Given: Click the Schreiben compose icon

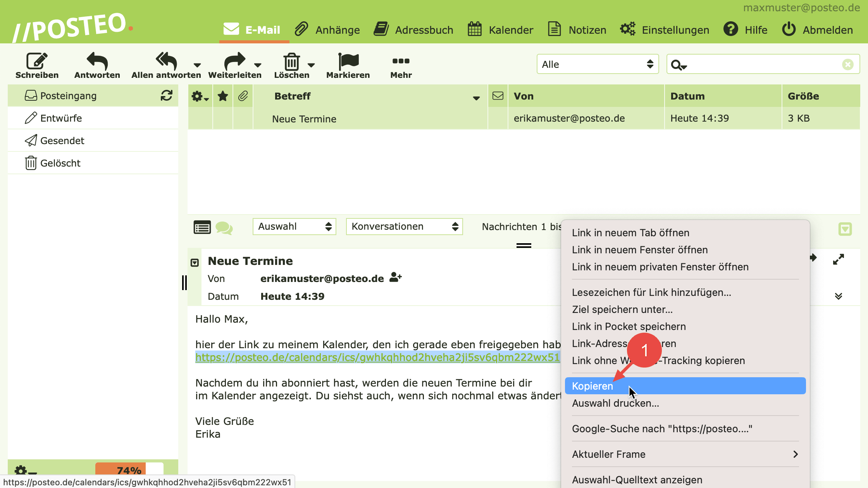Looking at the screenshot, I should 37,61.
